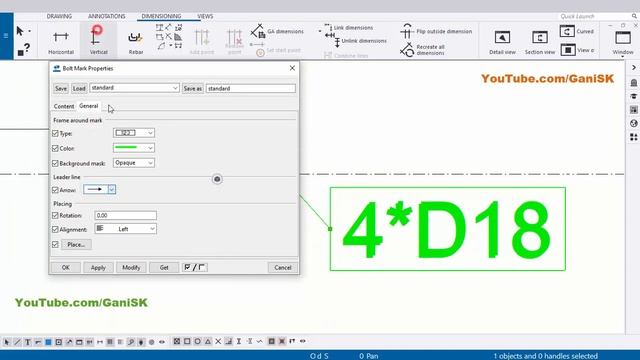The height and width of the screenshot is (360, 640).
Task: Toggle the X intersection snap icon
Action: pyautogui.click(x=218, y=341)
